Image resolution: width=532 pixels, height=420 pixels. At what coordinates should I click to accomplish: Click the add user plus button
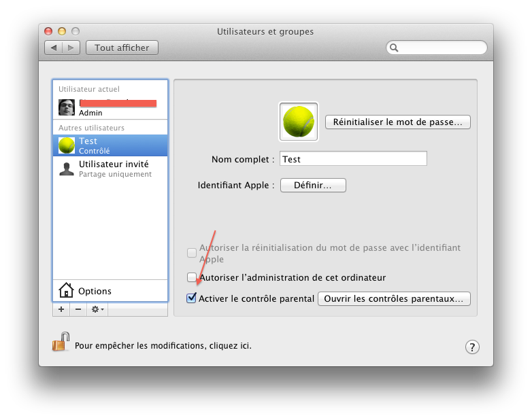coord(61,309)
